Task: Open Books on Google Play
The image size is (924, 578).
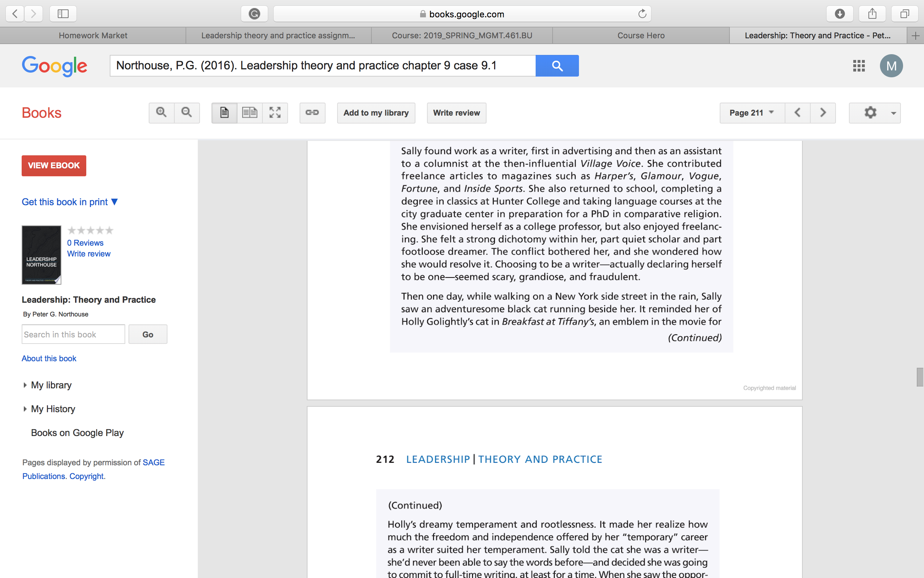Action: tap(78, 433)
